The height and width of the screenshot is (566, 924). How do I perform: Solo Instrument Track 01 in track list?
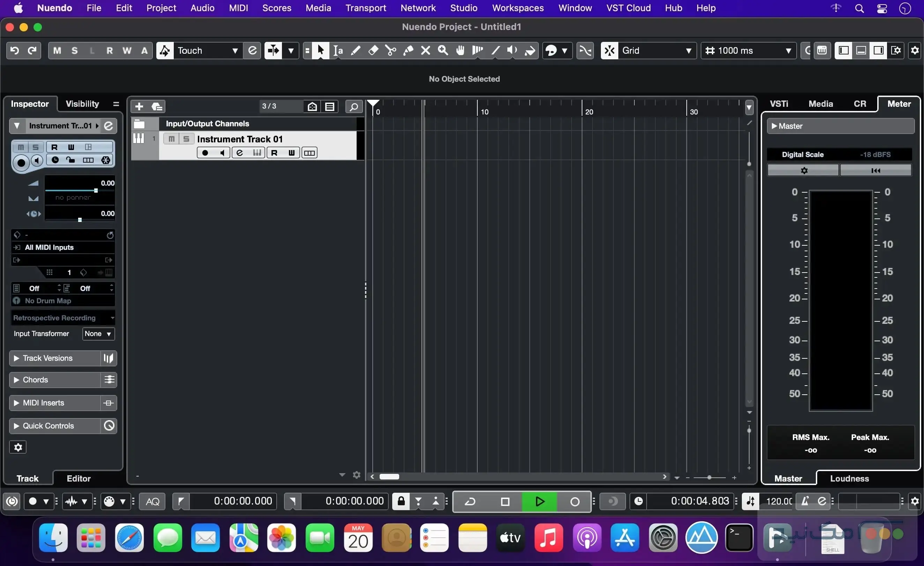pyautogui.click(x=186, y=139)
